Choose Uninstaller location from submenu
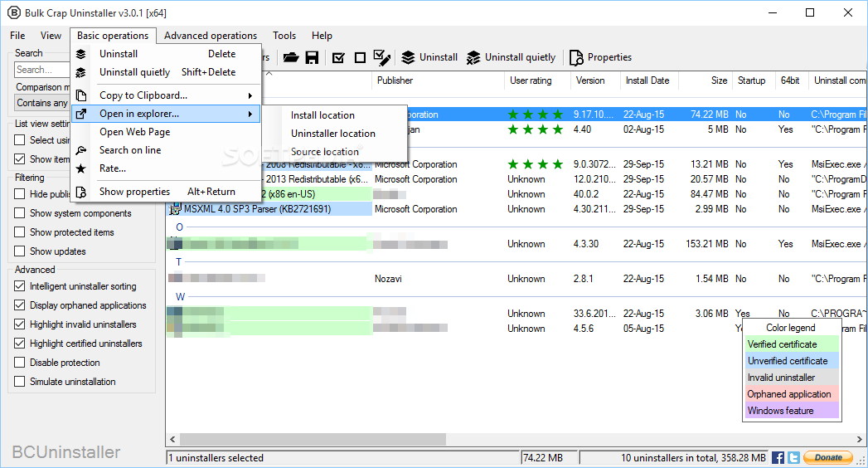 [x=335, y=134]
